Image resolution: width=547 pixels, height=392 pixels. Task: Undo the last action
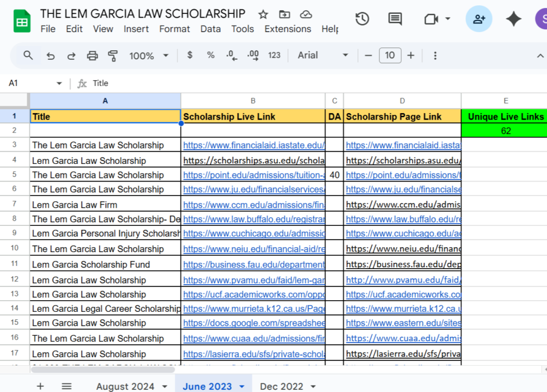point(51,56)
